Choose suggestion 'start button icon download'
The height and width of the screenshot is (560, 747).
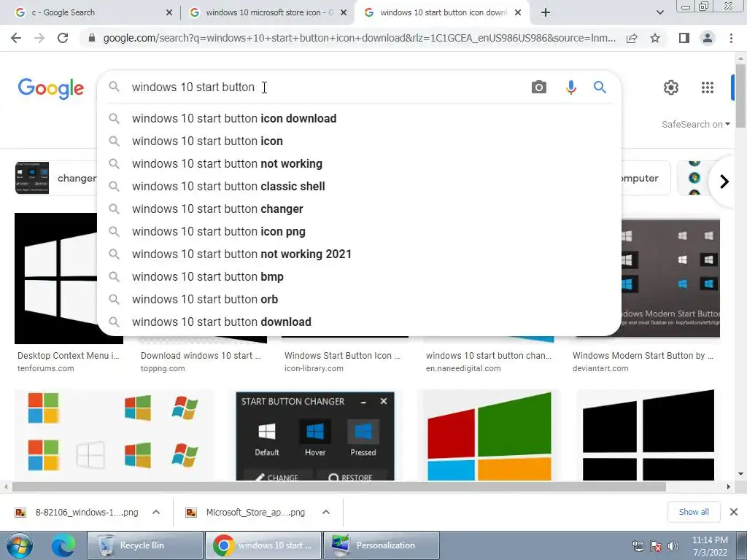(359, 119)
